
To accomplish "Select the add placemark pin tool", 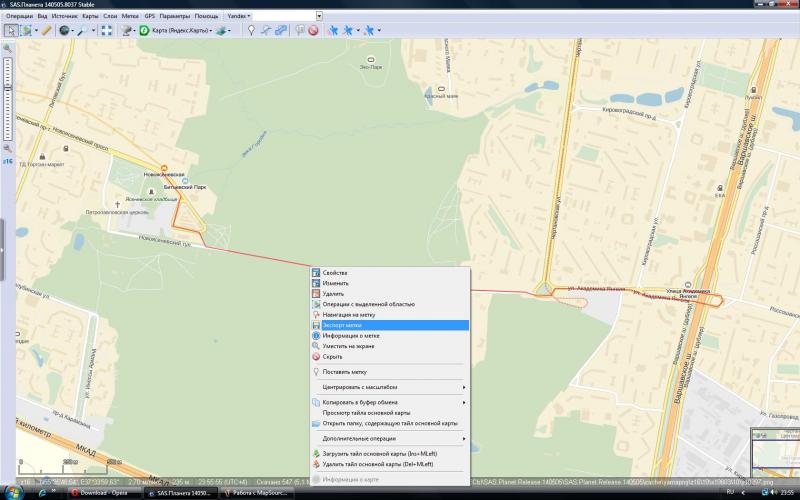I will [x=251, y=31].
